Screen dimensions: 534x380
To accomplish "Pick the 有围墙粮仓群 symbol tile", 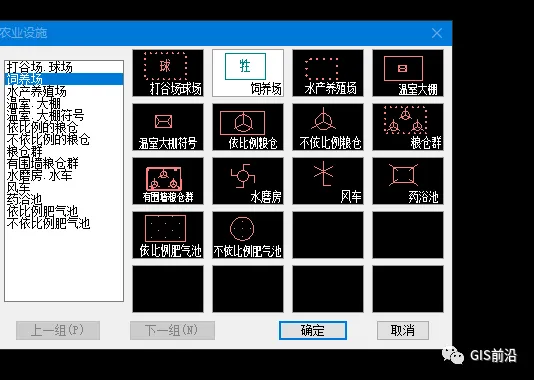I will [168, 181].
